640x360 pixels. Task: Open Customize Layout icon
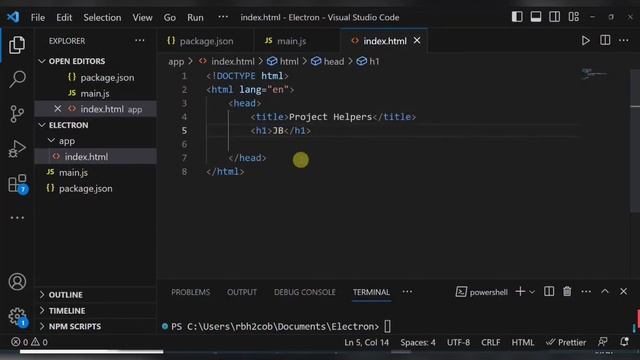point(573,17)
